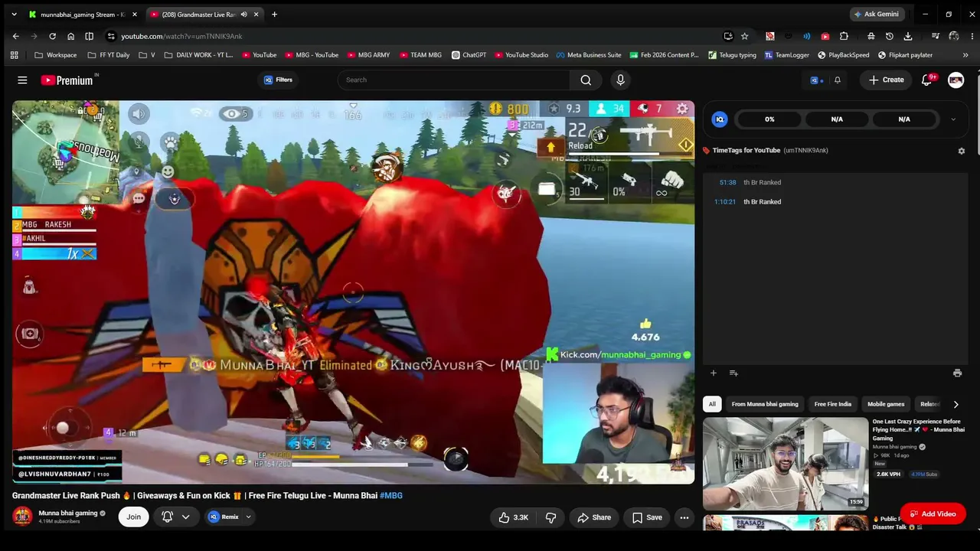Click the vidIQ bell icon in header
The width and height of the screenshot is (980, 551).
click(x=838, y=80)
